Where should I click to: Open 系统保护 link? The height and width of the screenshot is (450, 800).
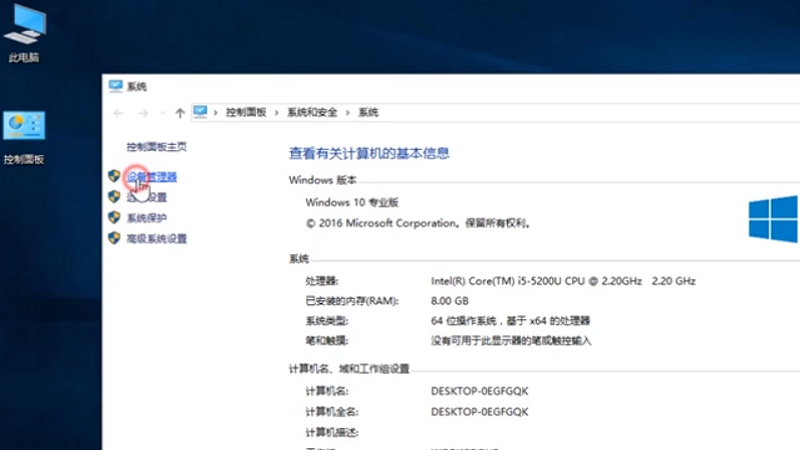coord(146,218)
